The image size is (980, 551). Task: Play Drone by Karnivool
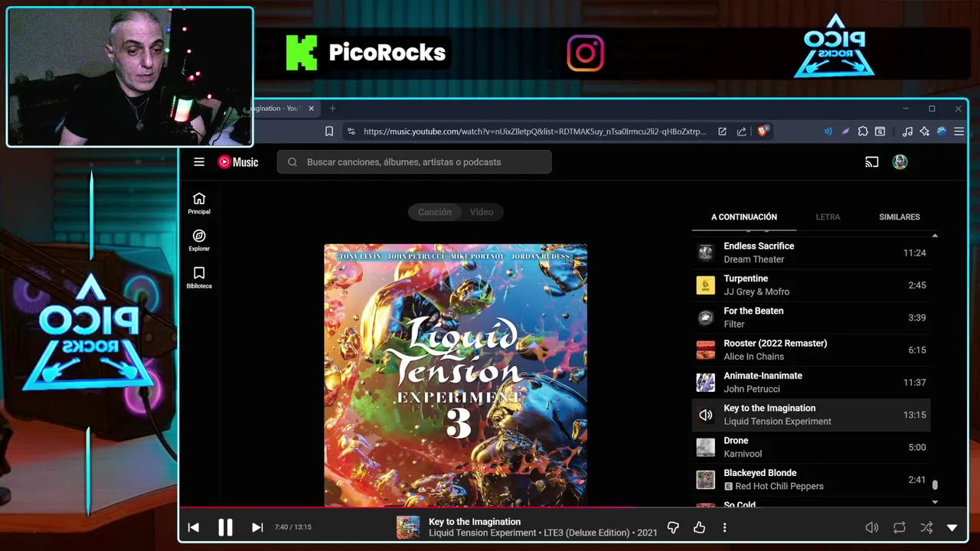tap(811, 447)
